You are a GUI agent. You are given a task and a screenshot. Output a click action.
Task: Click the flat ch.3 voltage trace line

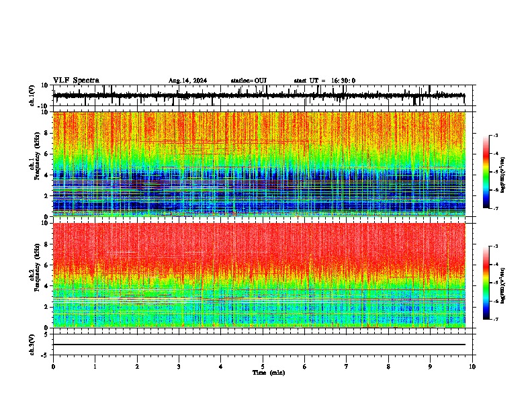pos(259,345)
